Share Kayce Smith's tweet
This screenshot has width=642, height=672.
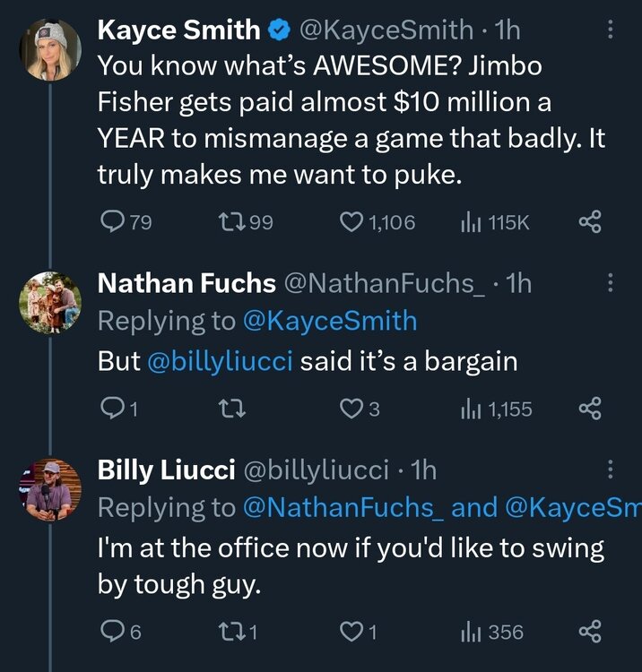589,222
